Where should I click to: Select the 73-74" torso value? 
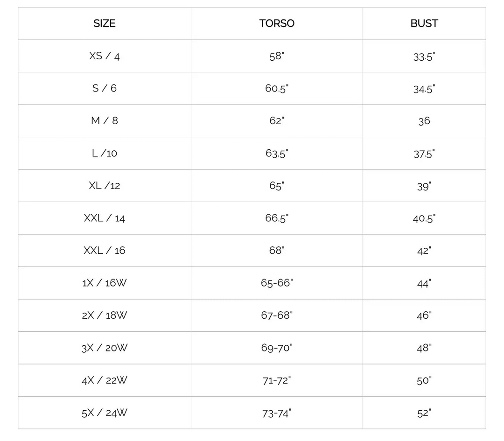click(277, 413)
